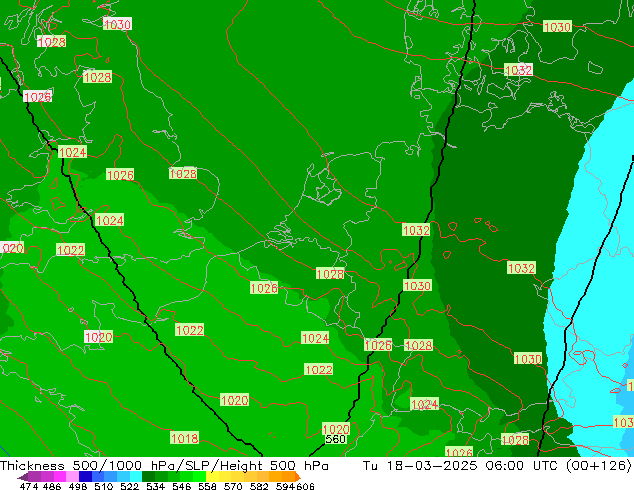Click the legend value '510'
The width and height of the screenshot is (634, 490).
[104, 486]
